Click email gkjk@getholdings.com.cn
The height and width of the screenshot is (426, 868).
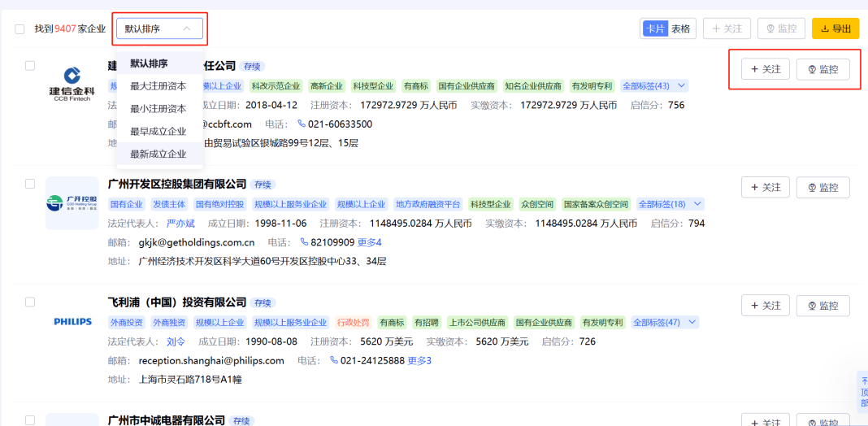pyautogui.click(x=197, y=242)
